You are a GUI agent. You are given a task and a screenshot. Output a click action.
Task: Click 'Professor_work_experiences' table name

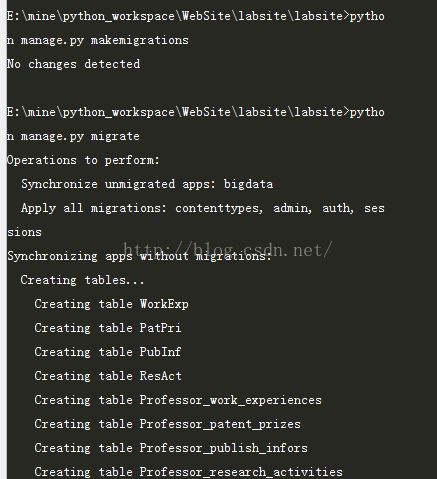click(230, 400)
